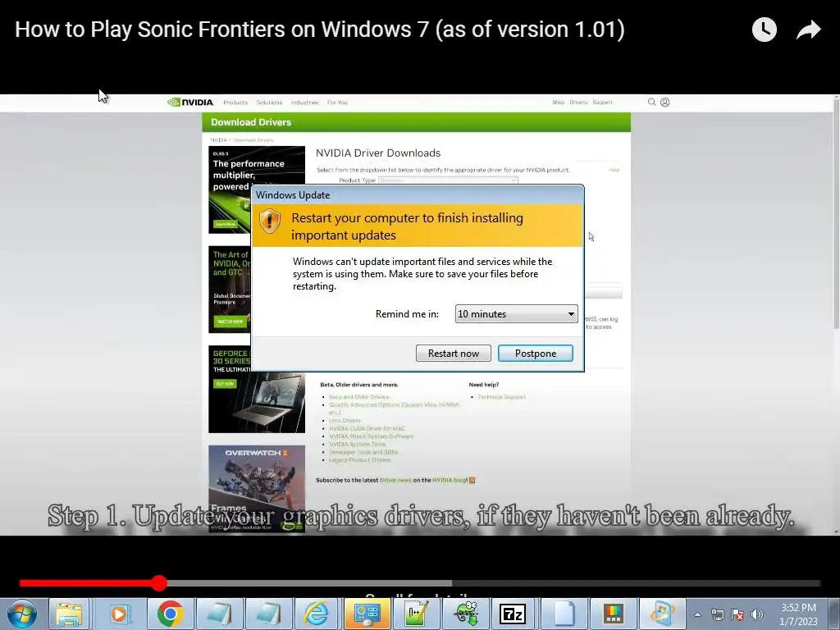Launch Windows Media Player from the taskbar
The width and height of the screenshot is (840, 630).
[x=119, y=614]
